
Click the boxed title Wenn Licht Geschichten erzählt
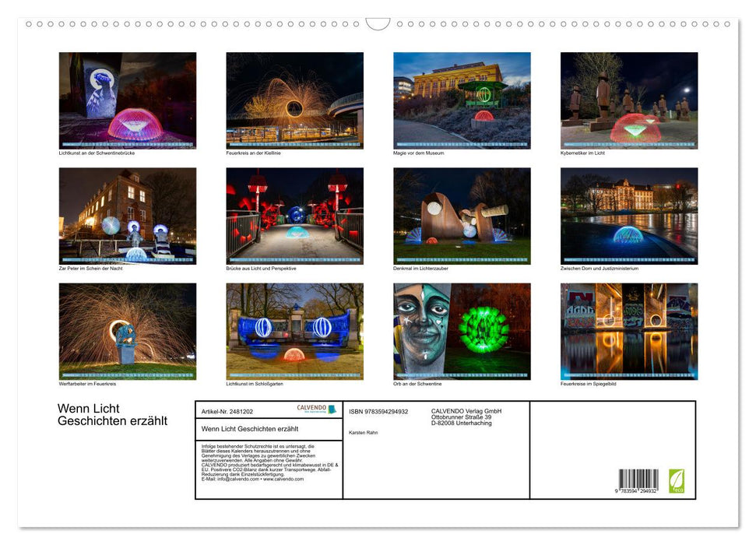click(x=250, y=429)
